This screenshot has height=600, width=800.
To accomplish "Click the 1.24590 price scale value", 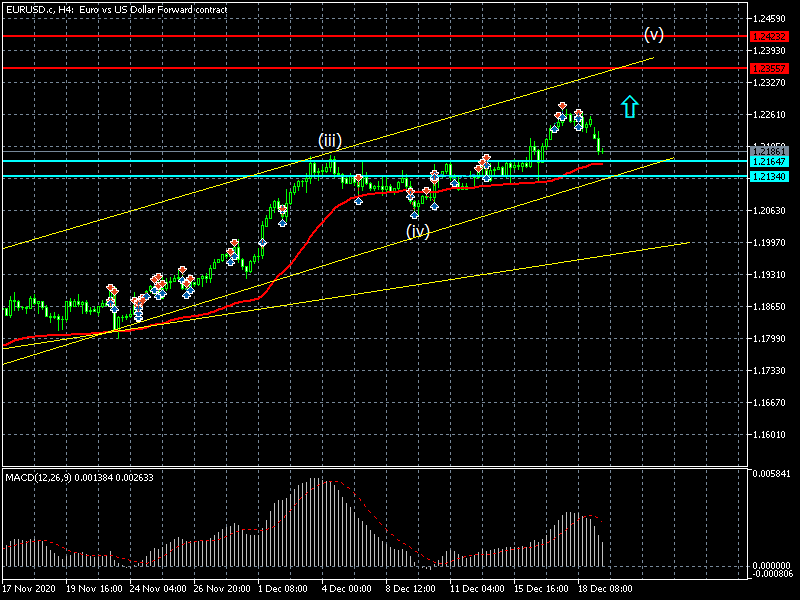I will pyautogui.click(x=769, y=19).
